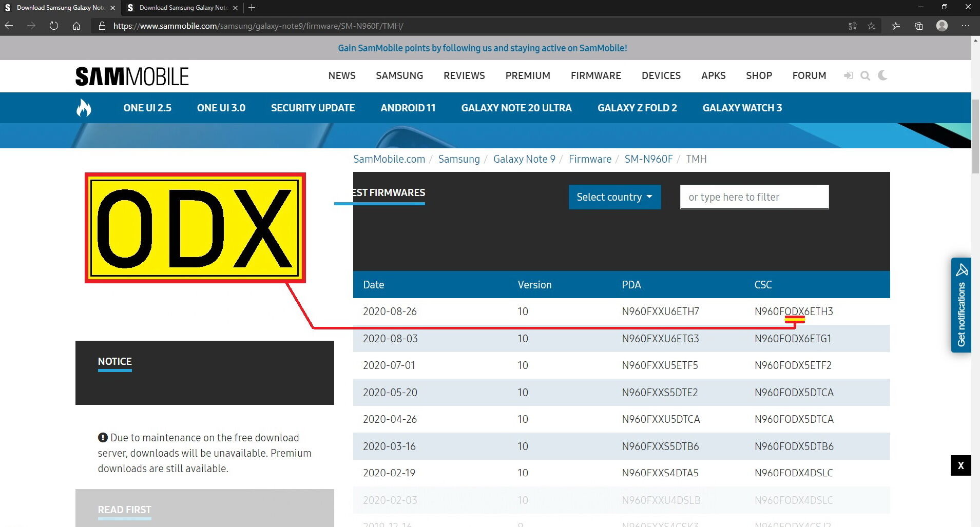Click the Get notifications side button

[961, 305]
